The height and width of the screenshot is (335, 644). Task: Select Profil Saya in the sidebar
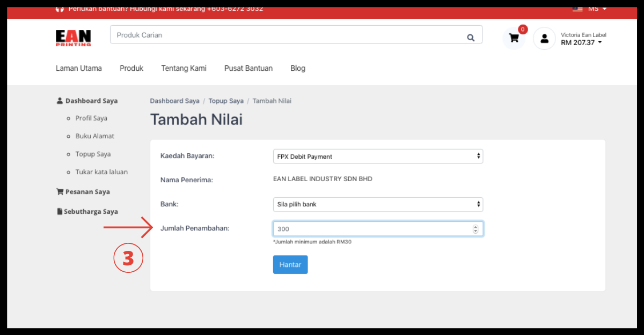(91, 118)
